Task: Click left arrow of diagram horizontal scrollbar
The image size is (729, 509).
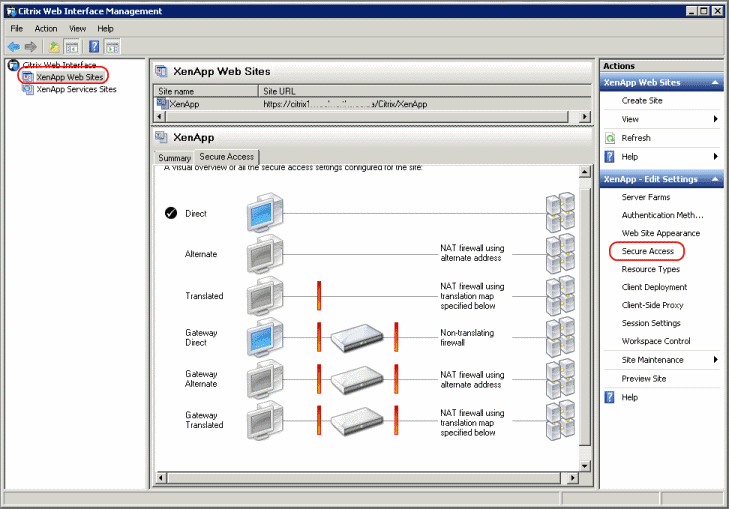Action: coord(161,477)
